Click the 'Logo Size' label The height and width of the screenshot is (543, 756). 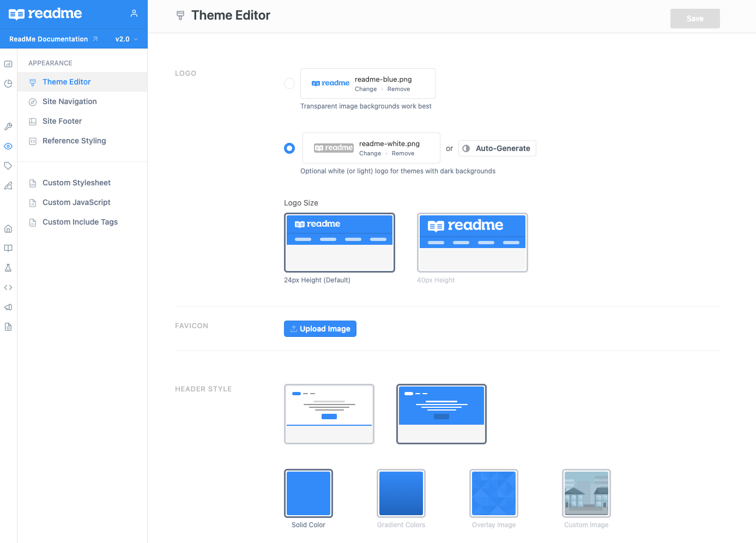[x=301, y=203]
